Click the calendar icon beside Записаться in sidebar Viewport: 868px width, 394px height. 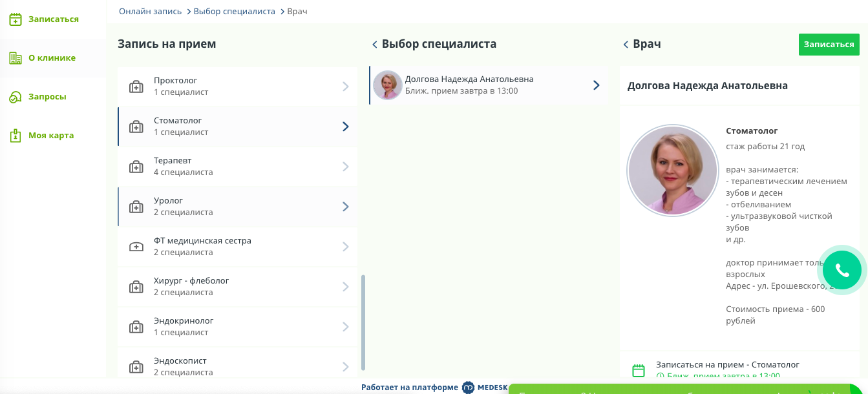16,19
